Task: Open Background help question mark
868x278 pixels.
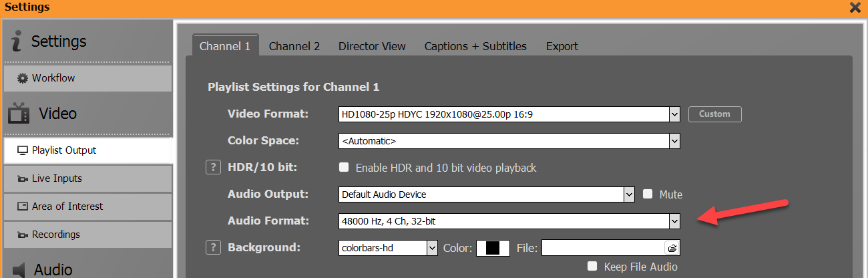Action: click(213, 248)
